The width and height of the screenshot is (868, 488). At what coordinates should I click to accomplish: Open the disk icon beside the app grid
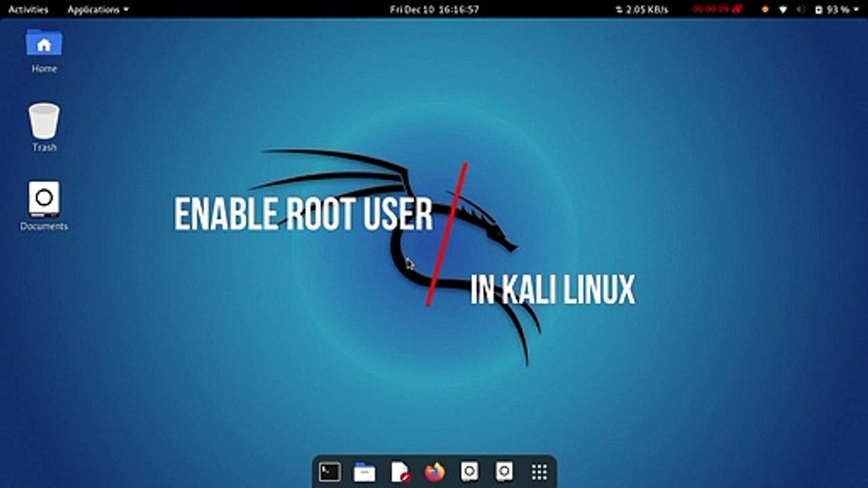click(504, 471)
